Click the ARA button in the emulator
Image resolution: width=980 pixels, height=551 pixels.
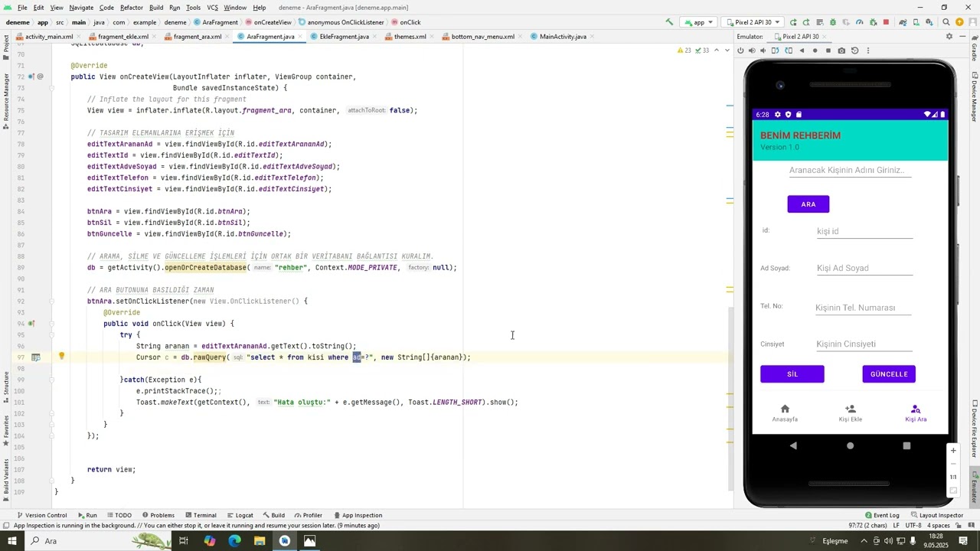(x=808, y=204)
